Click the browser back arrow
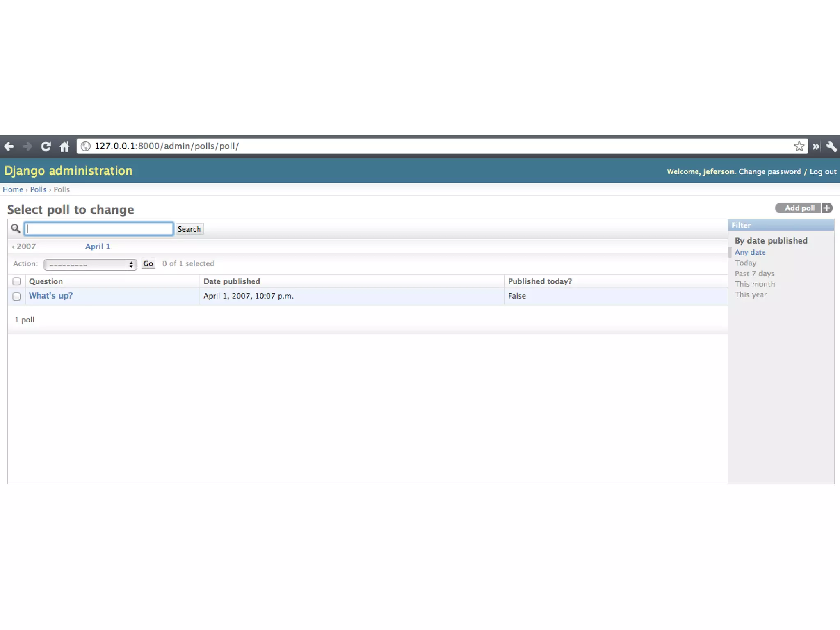 coord(9,146)
